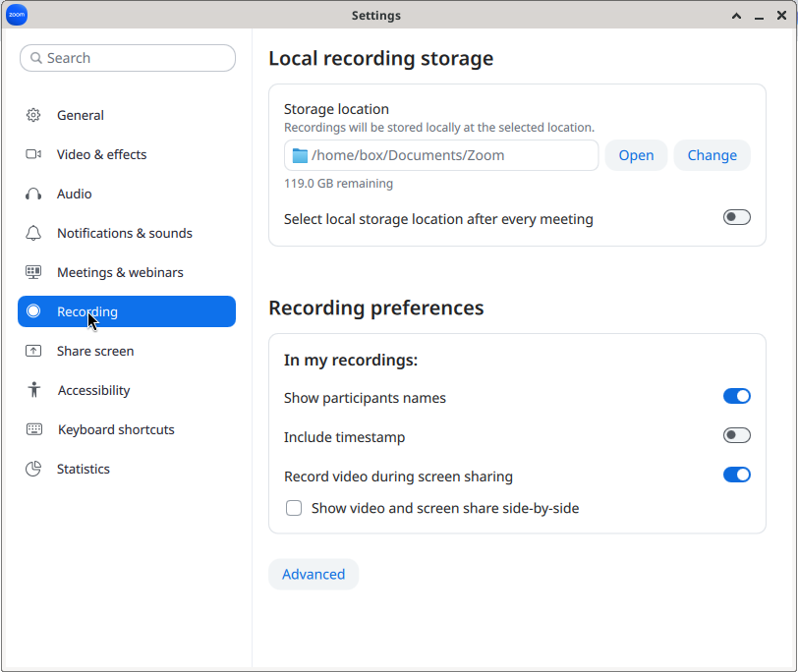
Task: Close the Settings window
Action: point(781,16)
